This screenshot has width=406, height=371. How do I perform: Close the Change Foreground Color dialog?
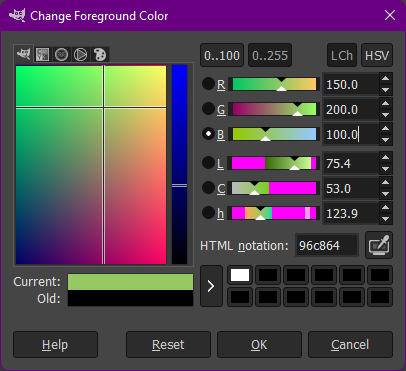click(390, 15)
